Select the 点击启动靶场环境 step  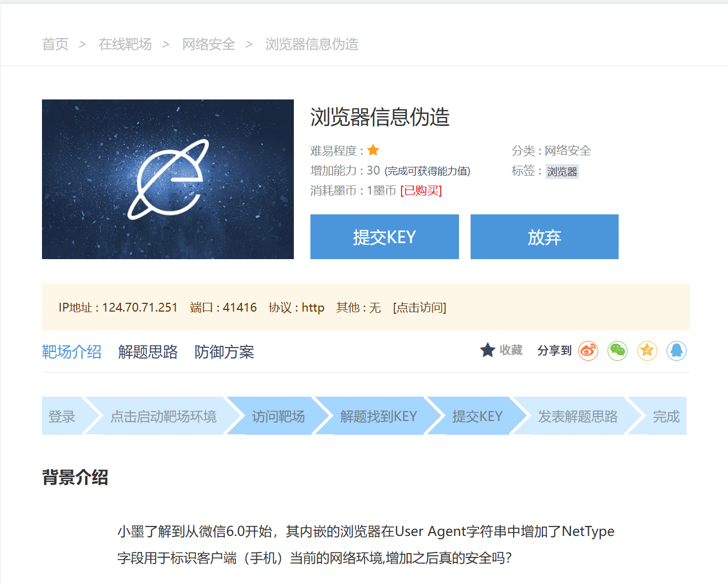(163, 416)
